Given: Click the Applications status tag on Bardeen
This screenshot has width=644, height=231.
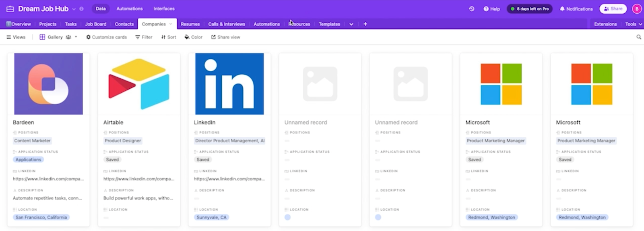Looking at the screenshot, I should (x=28, y=160).
